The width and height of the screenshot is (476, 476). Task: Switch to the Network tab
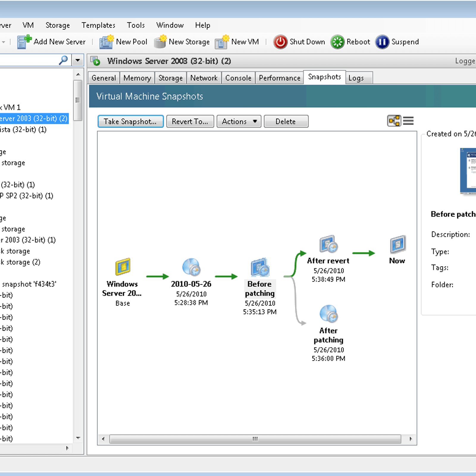[x=204, y=78]
